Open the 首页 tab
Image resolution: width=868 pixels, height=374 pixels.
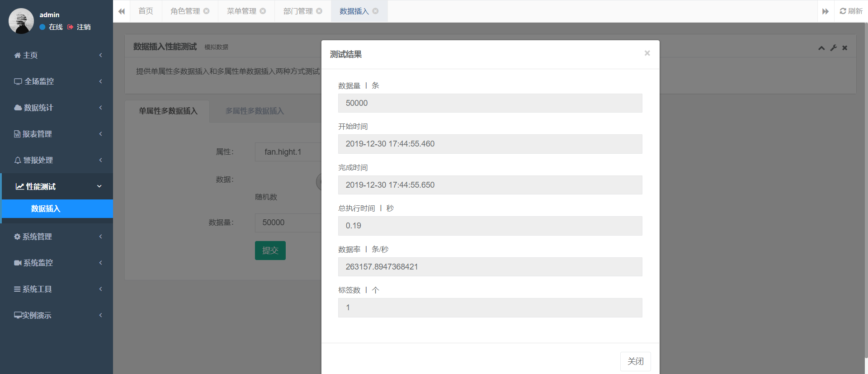tap(146, 11)
